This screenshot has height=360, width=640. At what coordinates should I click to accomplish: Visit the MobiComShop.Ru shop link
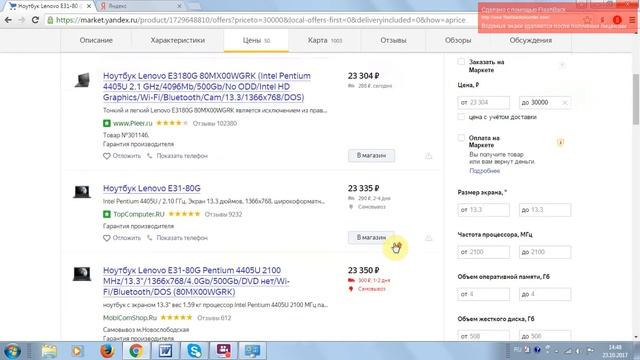pyautogui.click(x=130, y=318)
